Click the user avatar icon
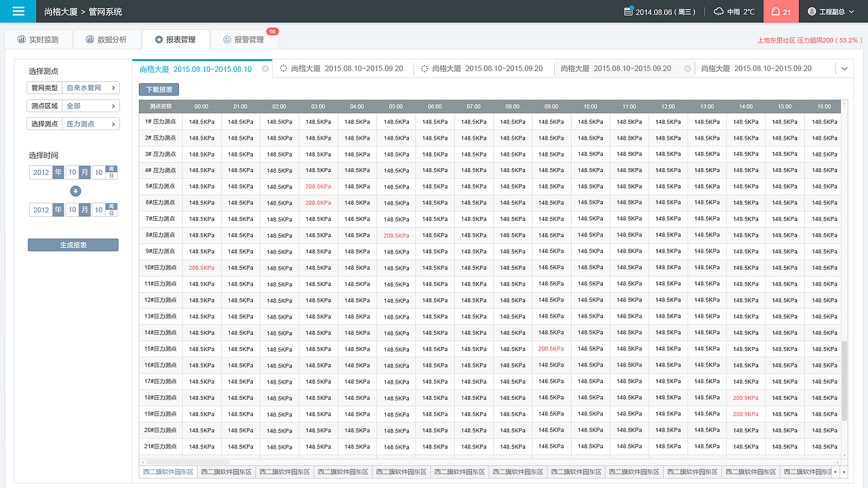 coord(812,12)
